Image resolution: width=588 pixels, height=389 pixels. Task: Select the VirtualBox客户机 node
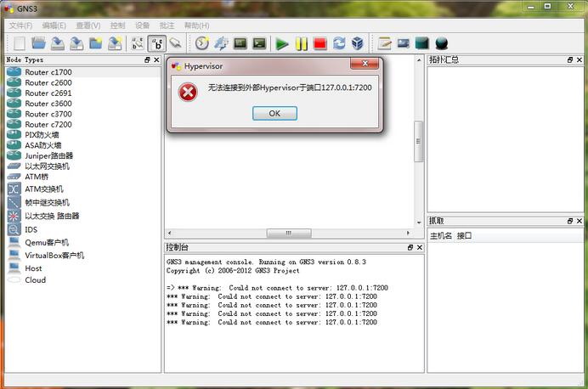(x=54, y=255)
